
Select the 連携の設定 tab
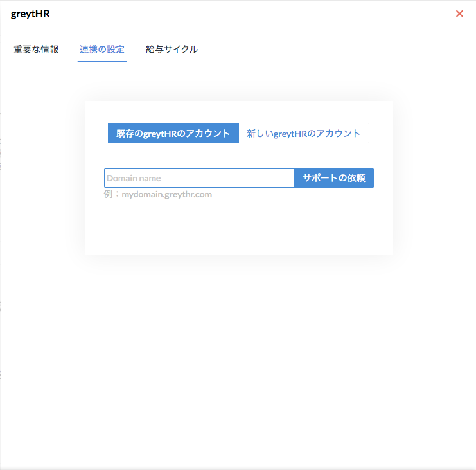102,50
